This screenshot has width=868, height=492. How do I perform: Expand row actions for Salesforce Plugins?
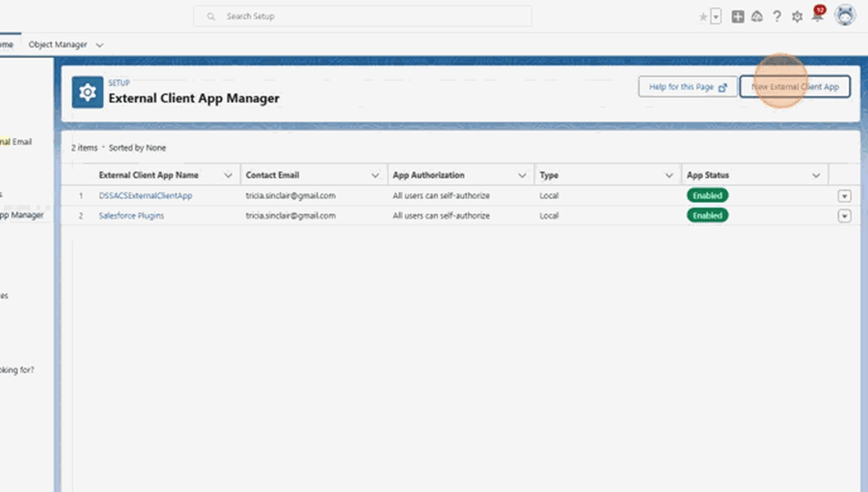point(844,216)
